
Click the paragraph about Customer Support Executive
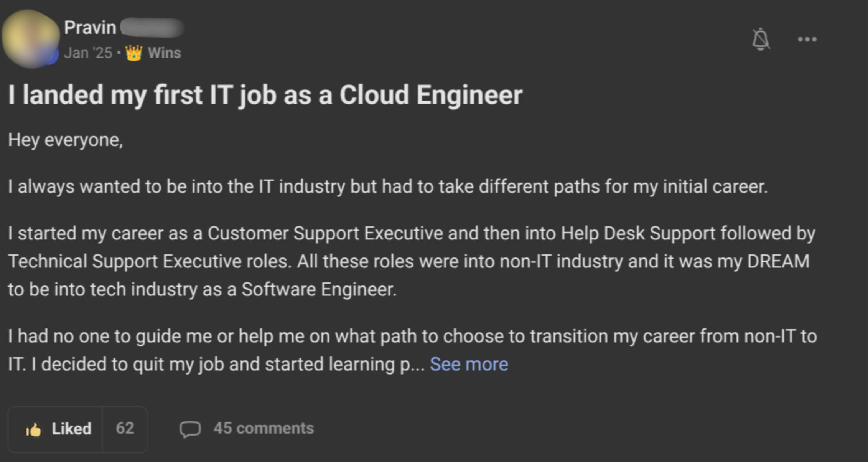click(410, 261)
